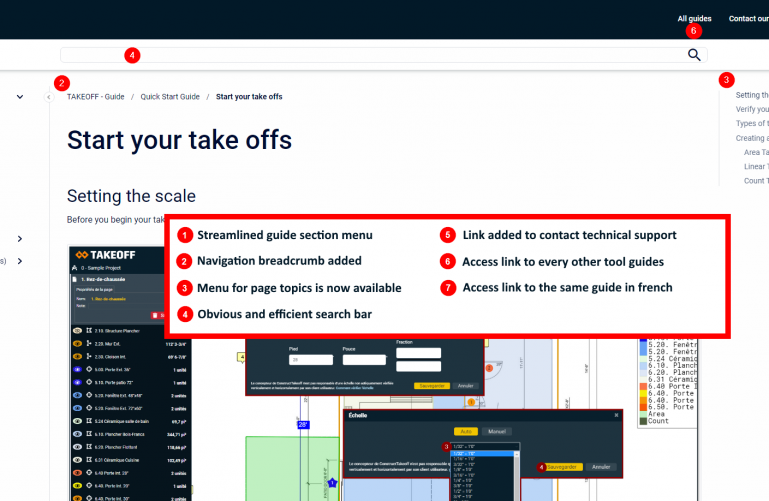The height and width of the screenshot is (501, 769).
Task: Click the area icon of 5.24 Céramique salle de bain
Action: [89, 421]
